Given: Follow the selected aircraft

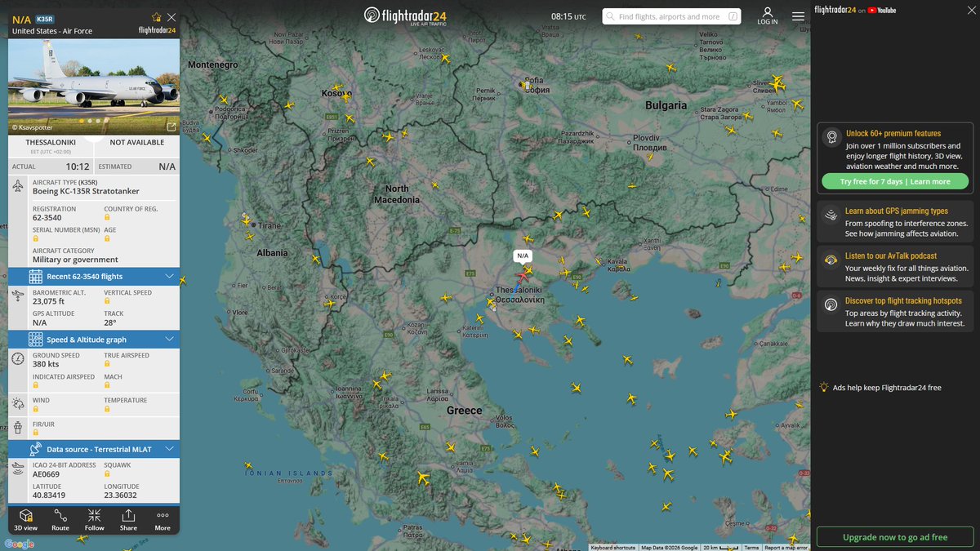Looking at the screenshot, I should (x=95, y=520).
